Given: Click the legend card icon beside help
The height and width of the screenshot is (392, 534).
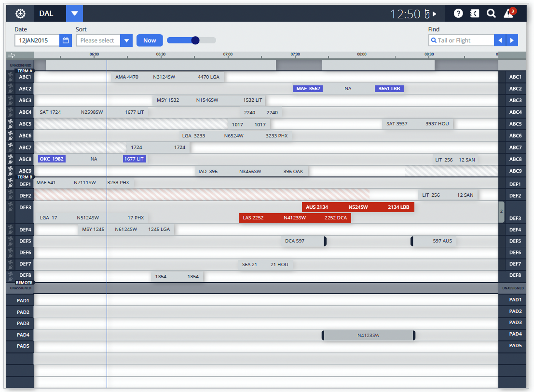Looking at the screenshot, I should [x=475, y=14].
